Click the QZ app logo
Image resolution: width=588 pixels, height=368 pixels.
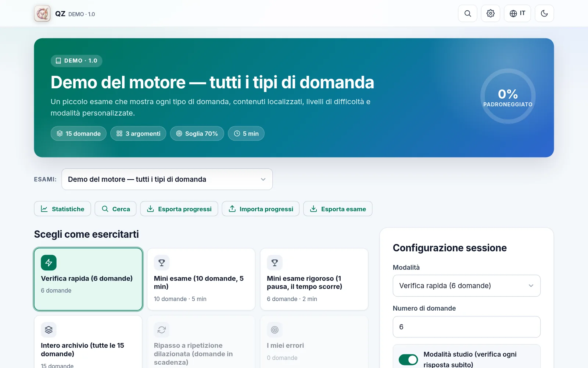(x=42, y=14)
